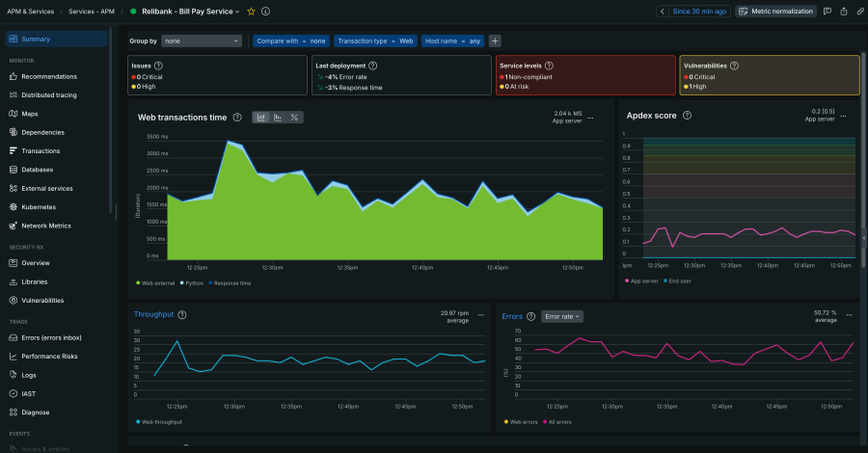Open Summary in the sidebar

click(57, 40)
